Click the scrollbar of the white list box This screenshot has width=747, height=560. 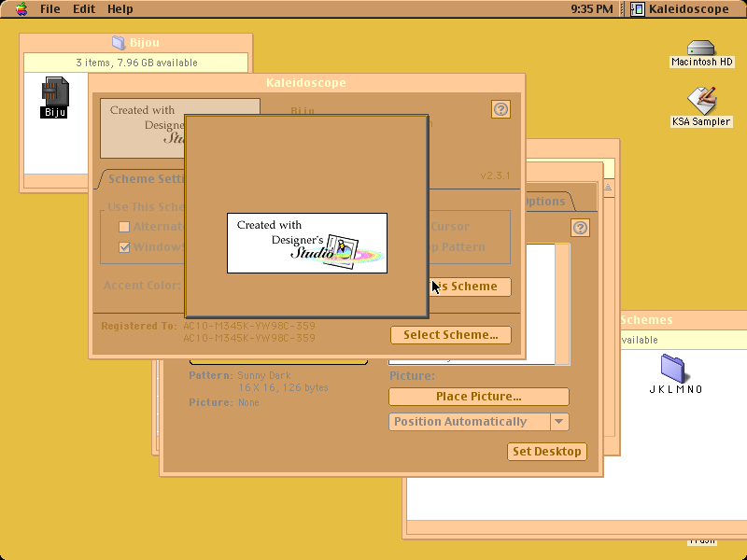[x=563, y=304]
